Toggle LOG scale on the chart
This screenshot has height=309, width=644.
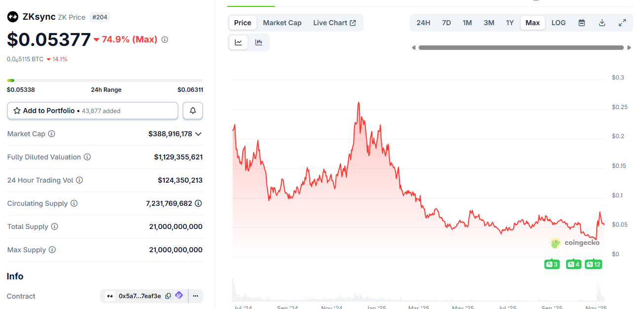[x=559, y=23]
